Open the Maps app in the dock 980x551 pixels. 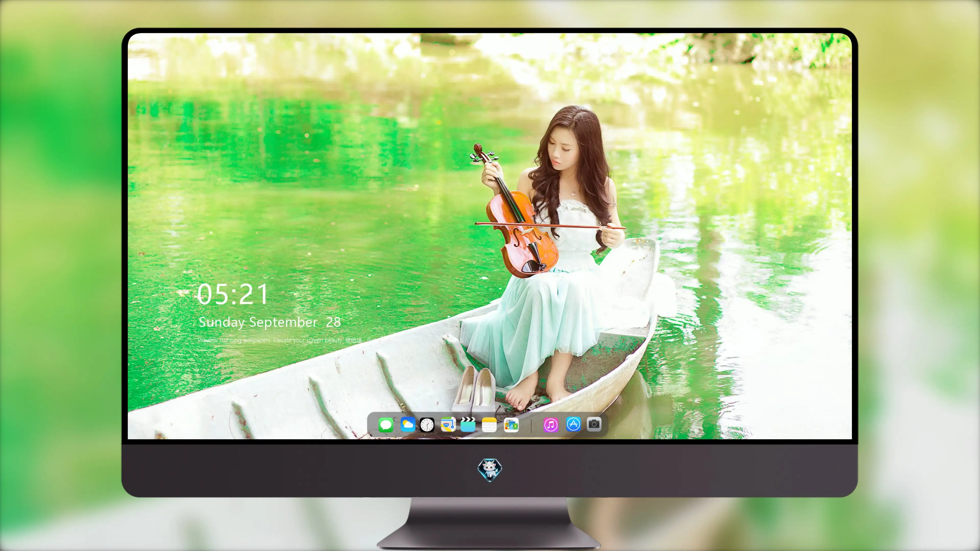coord(448,424)
